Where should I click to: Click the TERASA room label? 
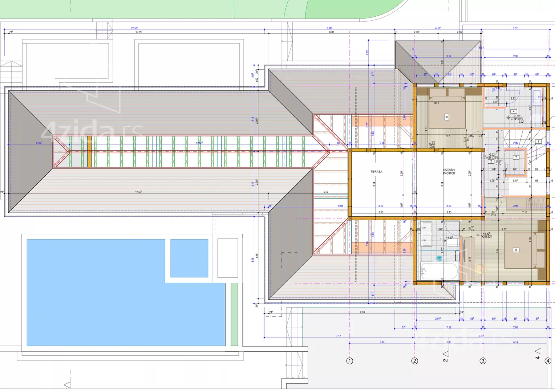pyautogui.click(x=376, y=172)
